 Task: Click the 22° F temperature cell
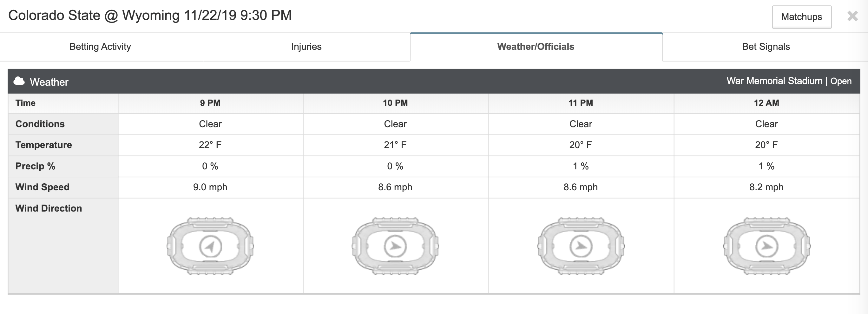click(x=210, y=145)
